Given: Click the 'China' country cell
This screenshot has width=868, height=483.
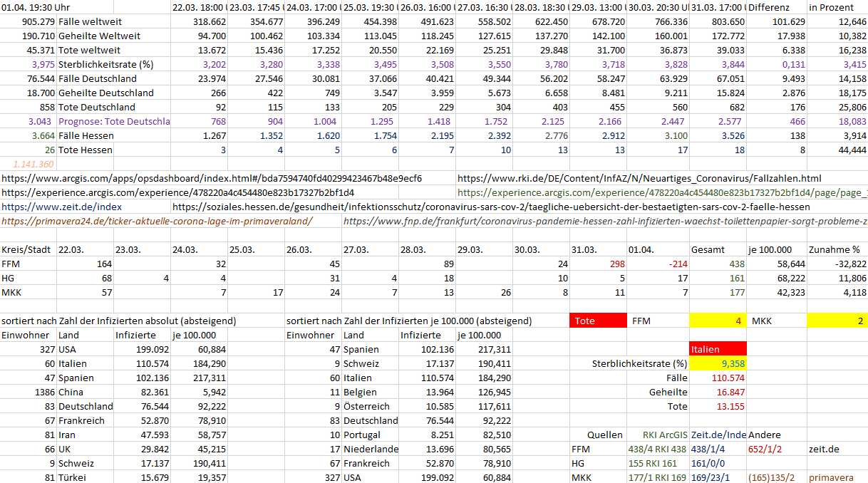Looking at the screenshot, I should coord(71,392).
